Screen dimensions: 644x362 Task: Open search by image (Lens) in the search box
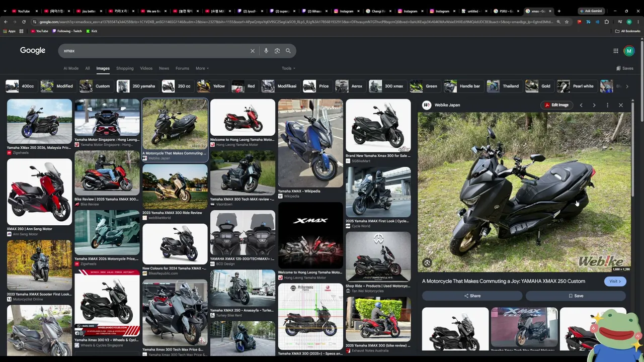pyautogui.click(x=277, y=51)
